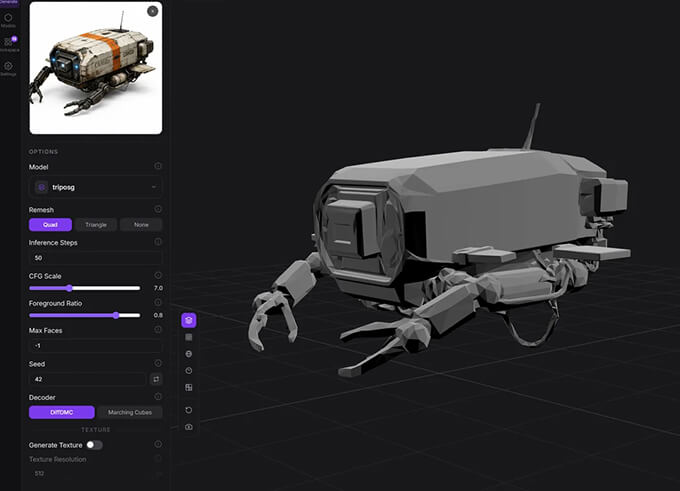Select Triangle remesh option
This screenshot has height=491, width=680.
(96, 225)
